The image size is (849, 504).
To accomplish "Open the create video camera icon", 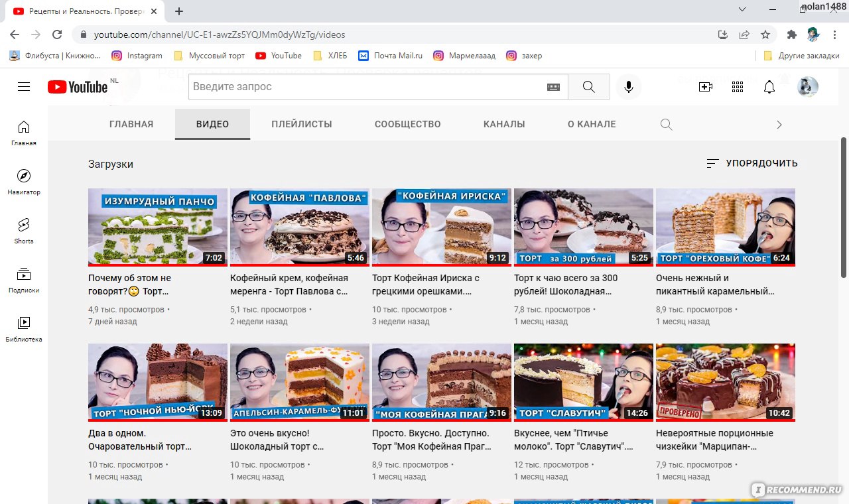I will click(x=706, y=87).
